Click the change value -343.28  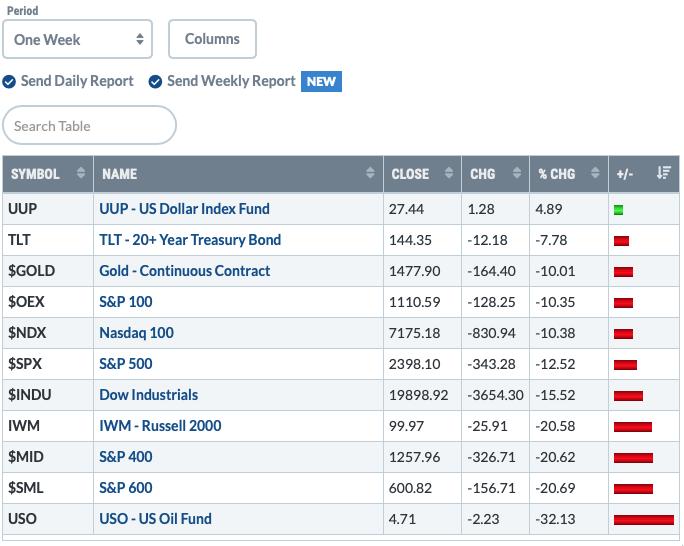[491, 364]
